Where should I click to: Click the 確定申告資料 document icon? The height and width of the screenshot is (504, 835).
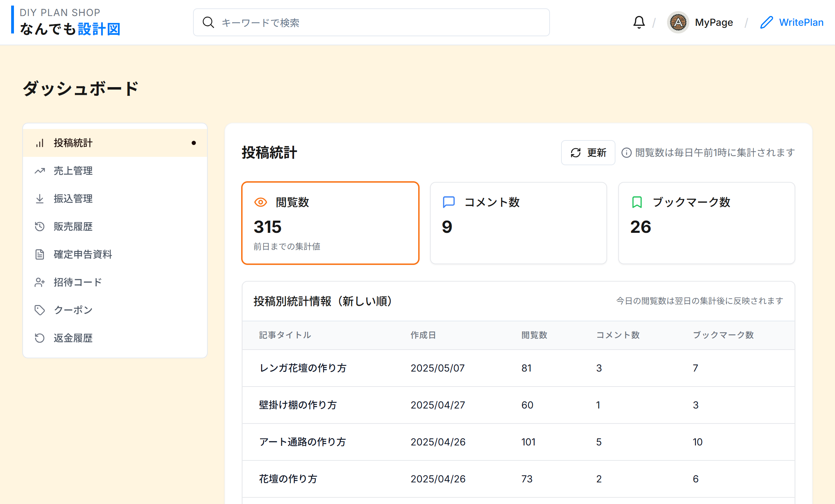(40, 254)
